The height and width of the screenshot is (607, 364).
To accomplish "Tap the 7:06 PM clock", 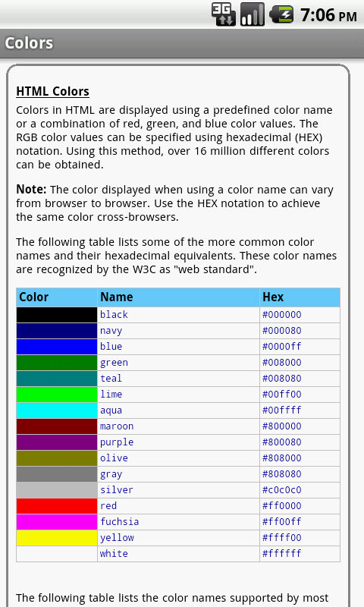I will click(x=328, y=15).
